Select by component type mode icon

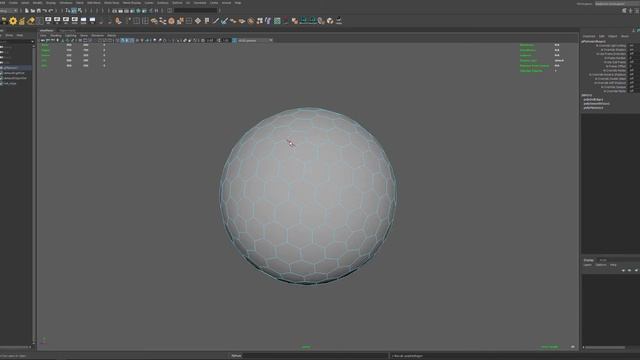[80, 11]
